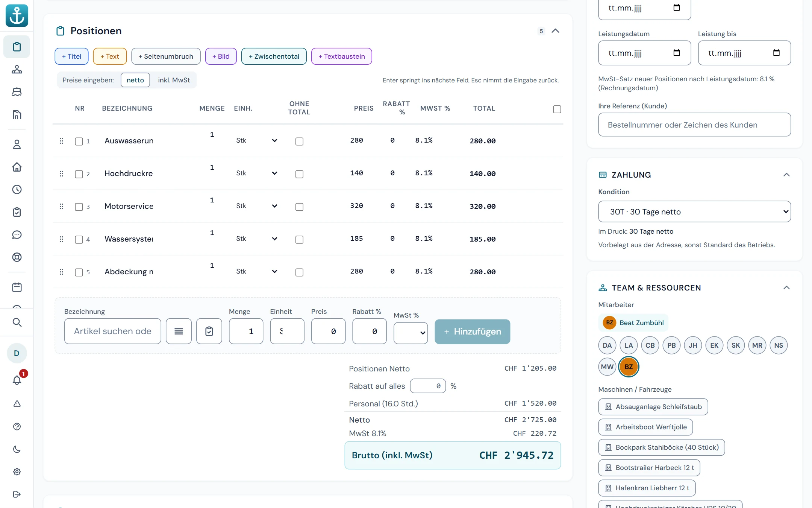Select the Arbeitsboot Werftjolle resource
This screenshot has height=508, width=812.
pyautogui.click(x=645, y=427)
